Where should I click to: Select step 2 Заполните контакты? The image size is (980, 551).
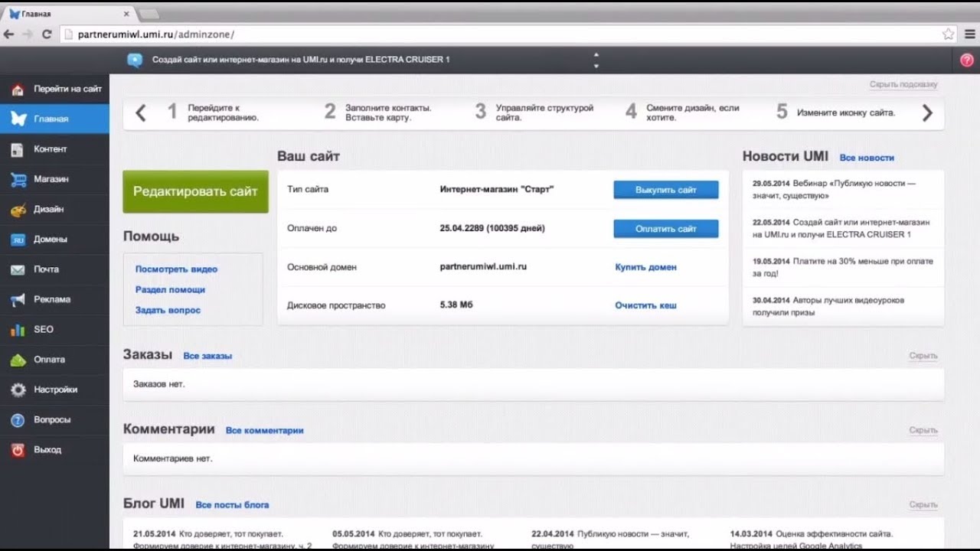point(378,112)
